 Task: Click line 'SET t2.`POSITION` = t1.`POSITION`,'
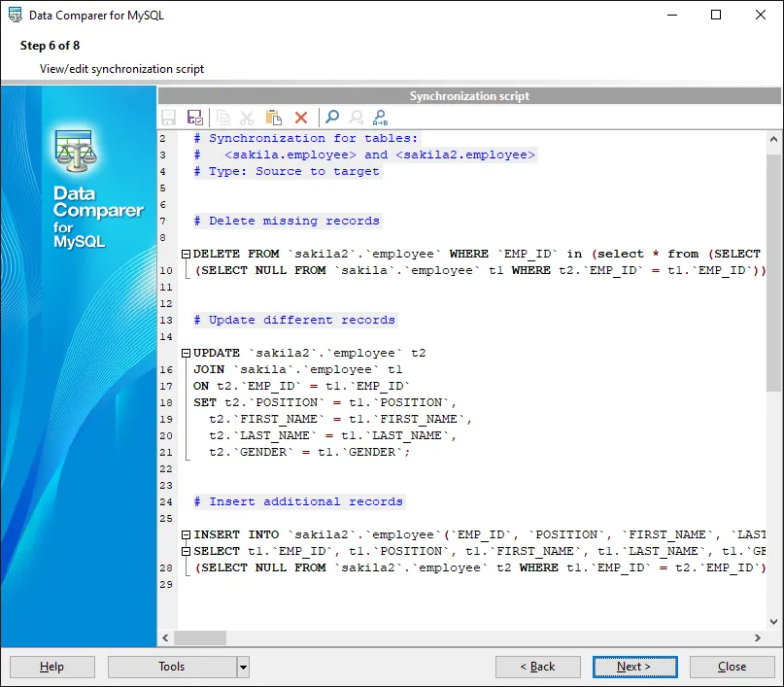click(325, 402)
